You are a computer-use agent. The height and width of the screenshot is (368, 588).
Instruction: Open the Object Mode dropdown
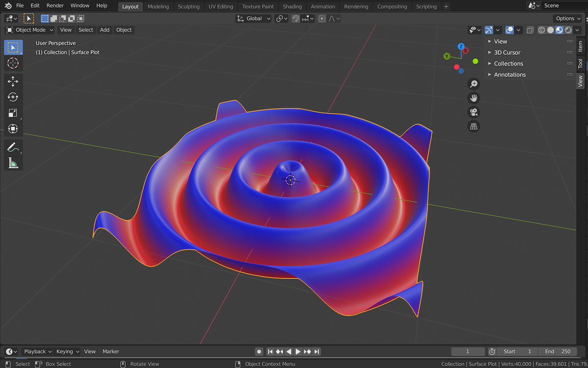[29, 30]
